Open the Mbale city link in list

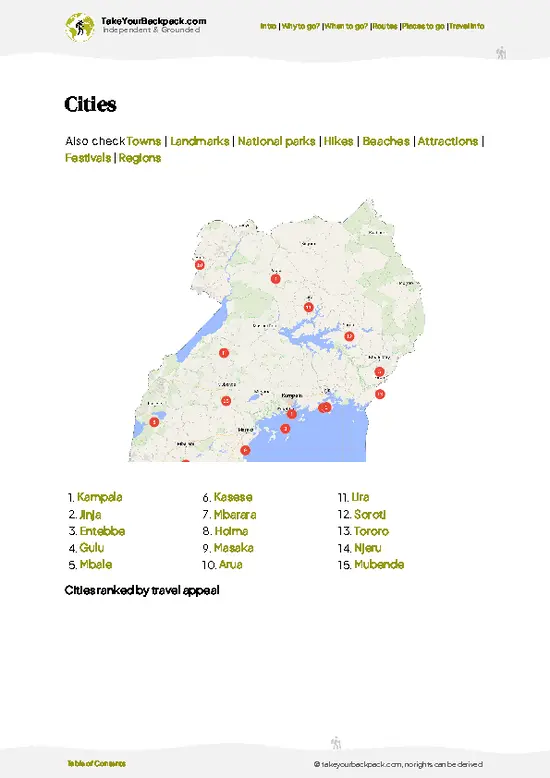96,565
